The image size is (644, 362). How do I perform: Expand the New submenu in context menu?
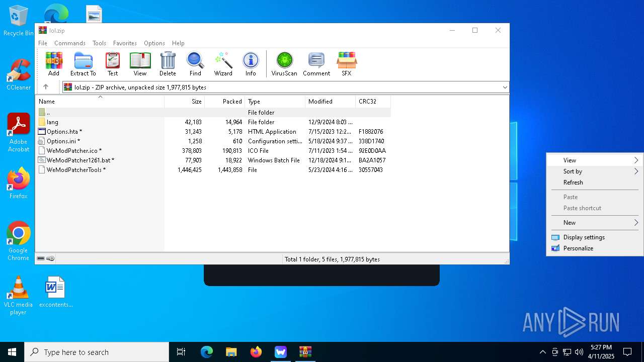[x=594, y=223]
